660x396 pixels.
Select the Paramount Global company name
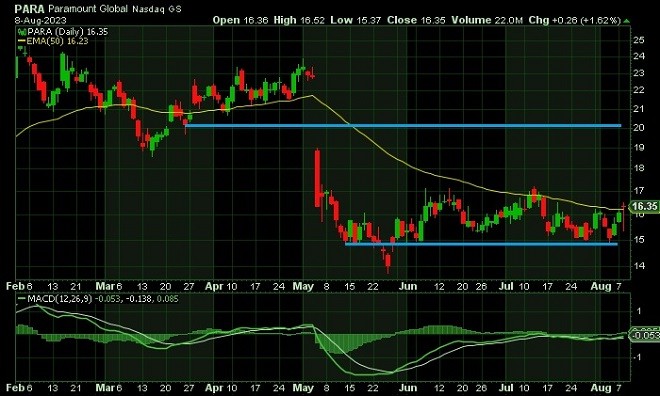88,9
